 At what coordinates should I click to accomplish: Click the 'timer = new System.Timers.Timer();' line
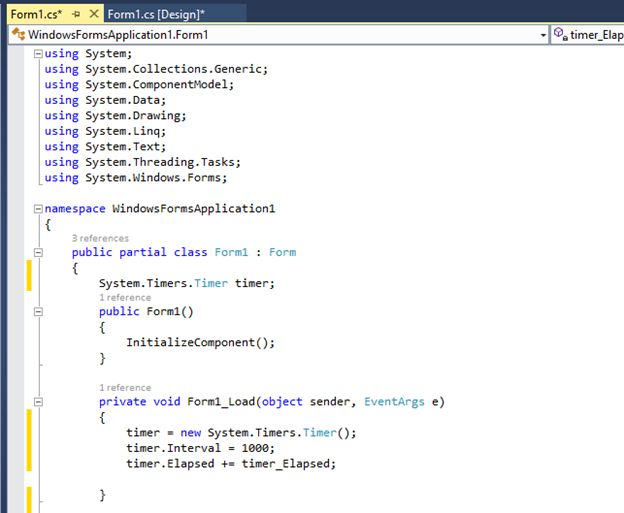241,433
